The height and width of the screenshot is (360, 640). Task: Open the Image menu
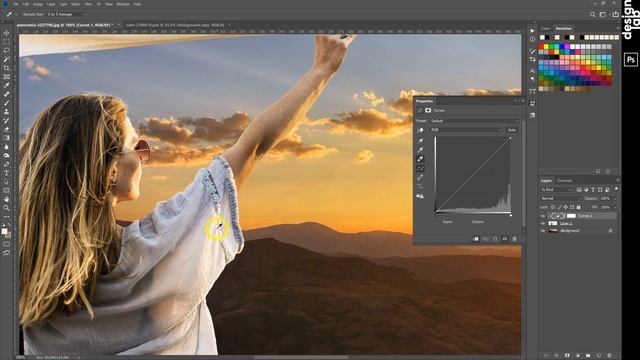tap(38, 4)
